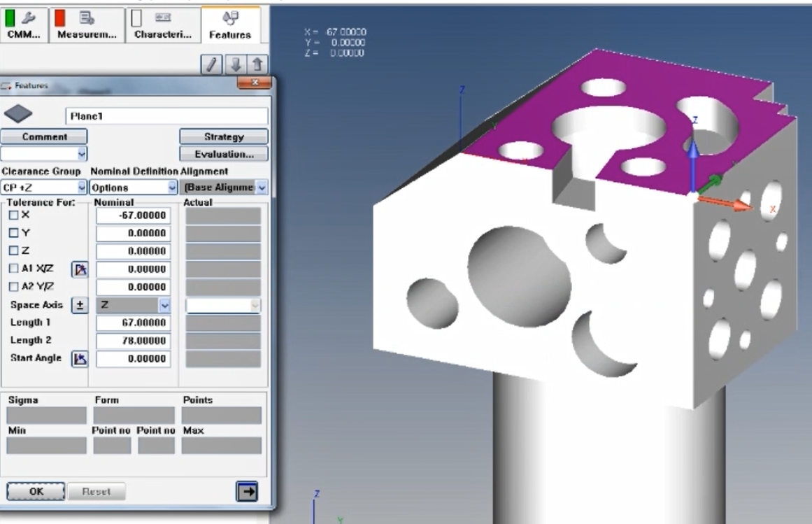Viewport: 812px width, 524px height.
Task: Click the angle picker icon next to Start Angle
Action: tap(79, 357)
